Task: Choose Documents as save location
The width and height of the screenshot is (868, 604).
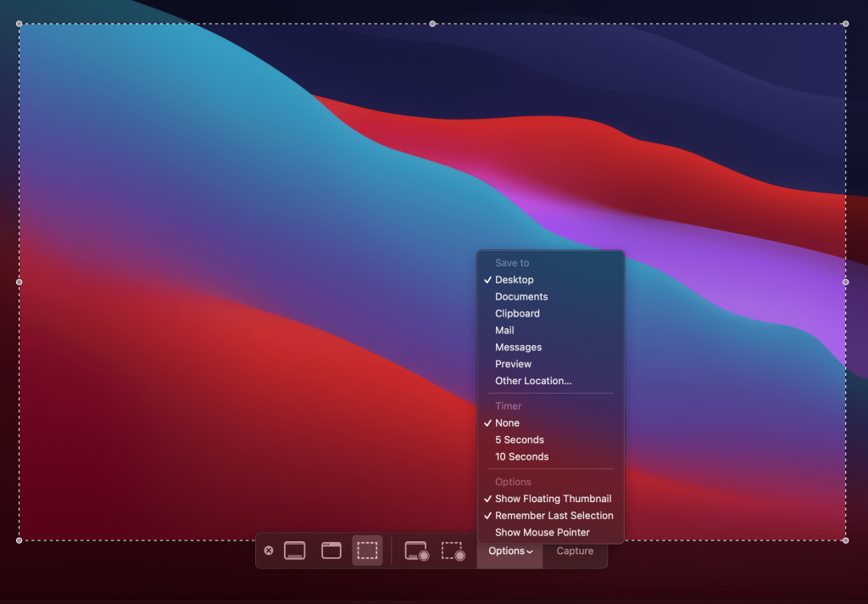Action: (551, 296)
